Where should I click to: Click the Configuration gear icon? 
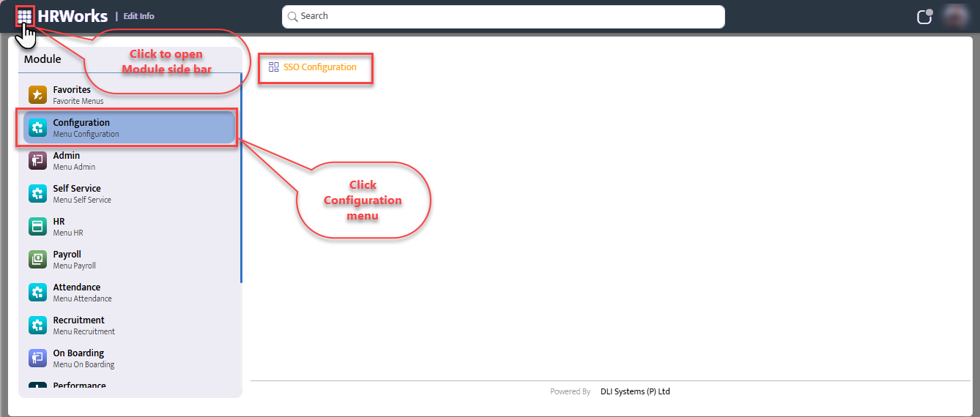click(37, 128)
